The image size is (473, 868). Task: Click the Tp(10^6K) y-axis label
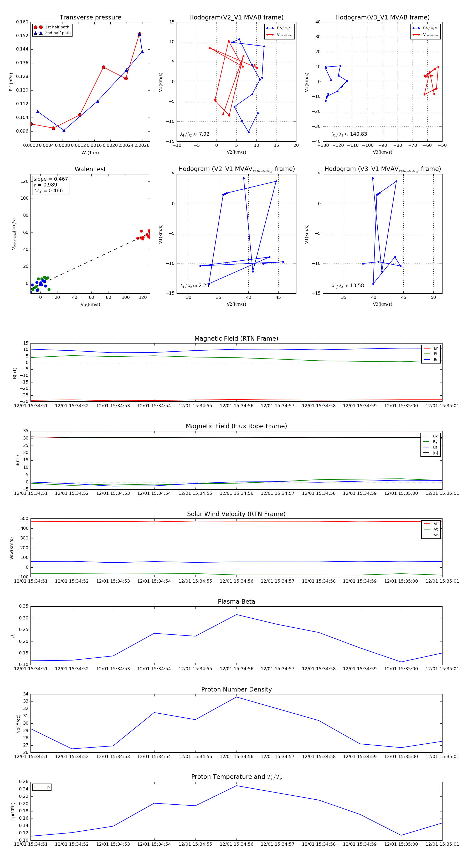[13, 811]
